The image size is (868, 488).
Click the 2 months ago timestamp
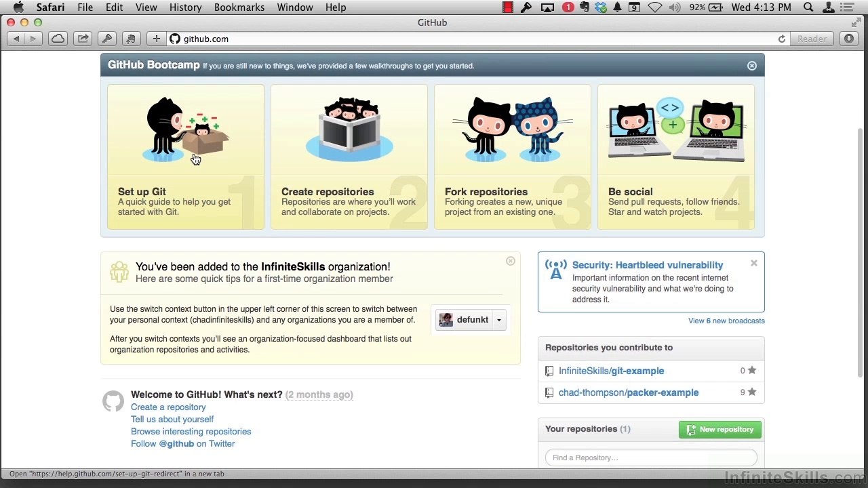coord(319,395)
